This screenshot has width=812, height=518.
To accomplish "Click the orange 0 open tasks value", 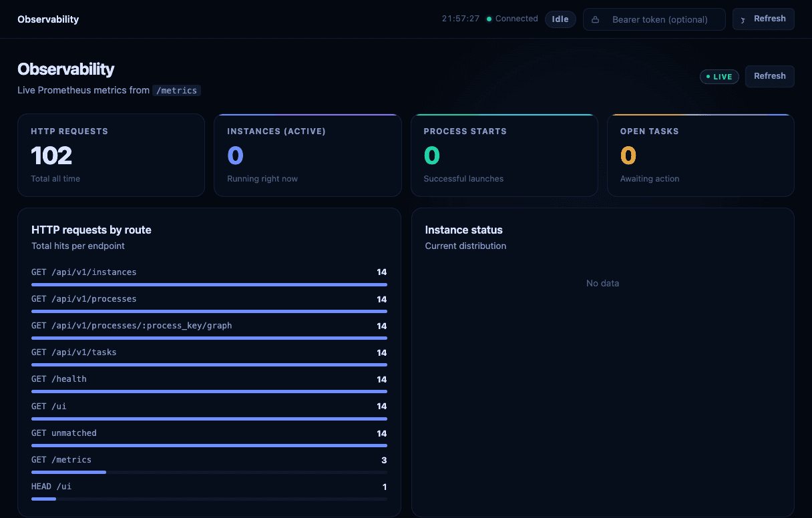I will [x=628, y=156].
